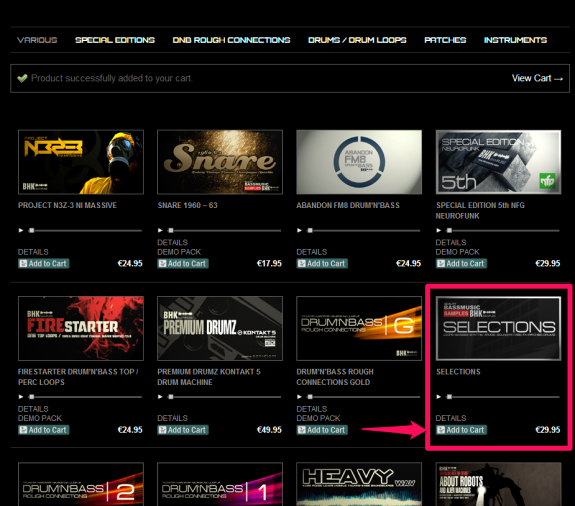575x506 pixels.
Task: Download Demo Pack for Special Edition 5th NFG
Action: (x=457, y=252)
